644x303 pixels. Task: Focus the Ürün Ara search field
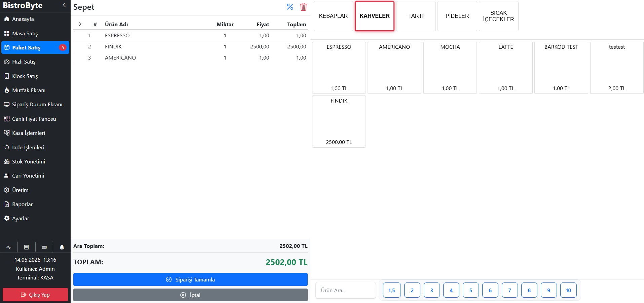point(346,290)
